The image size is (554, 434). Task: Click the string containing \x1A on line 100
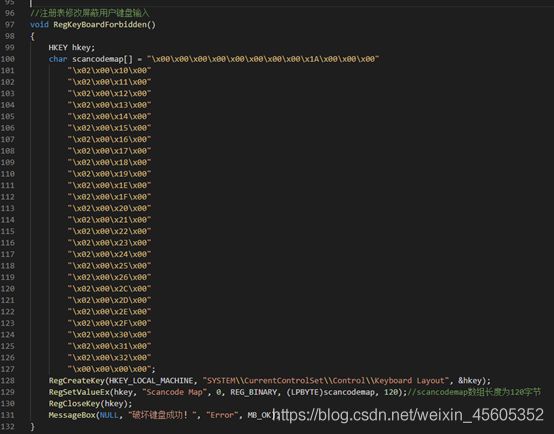pos(263,59)
